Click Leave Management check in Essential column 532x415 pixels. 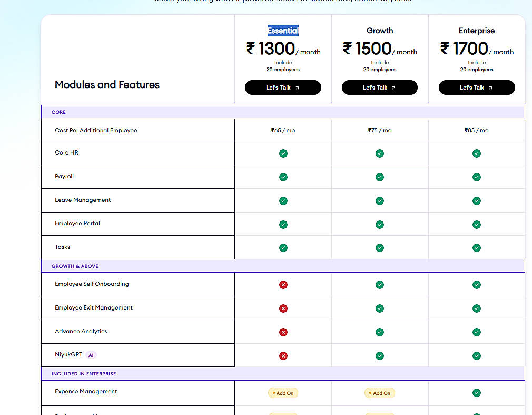283,201
